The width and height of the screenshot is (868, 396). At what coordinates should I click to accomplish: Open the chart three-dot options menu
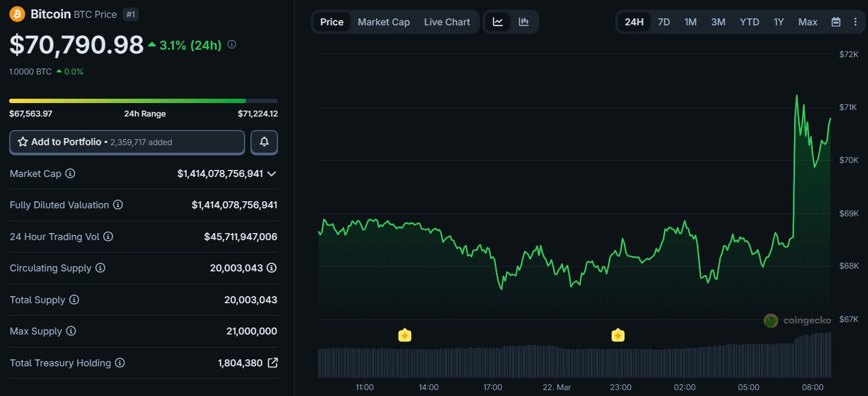pos(855,22)
